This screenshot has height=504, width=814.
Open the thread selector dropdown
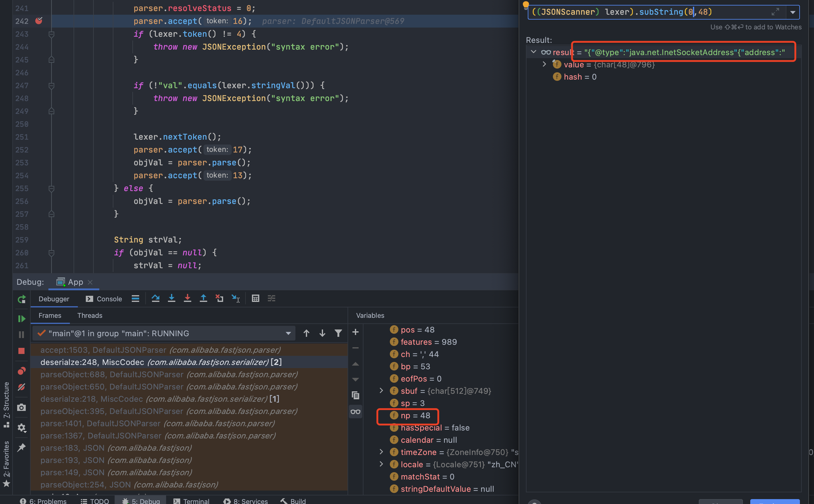(x=164, y=333)
